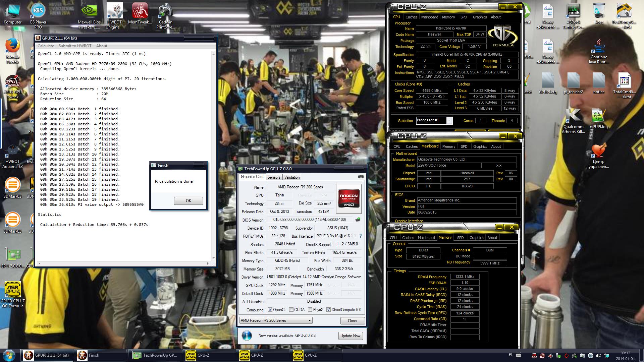Click the PL language indicator in the taskbar
644x362 pixels.
click(x=511, y=355)
